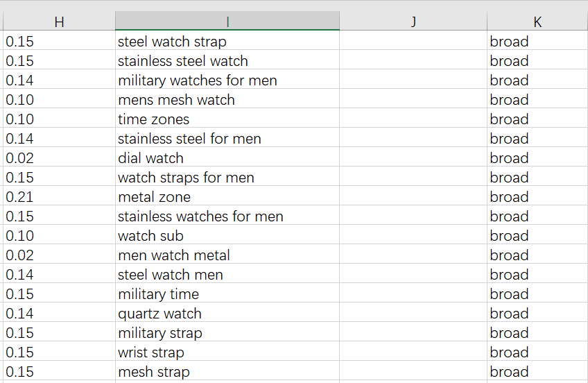Select the quartz watch cell
The width and height of the screenshot is (588, 383).
click(x=227, y=313)
